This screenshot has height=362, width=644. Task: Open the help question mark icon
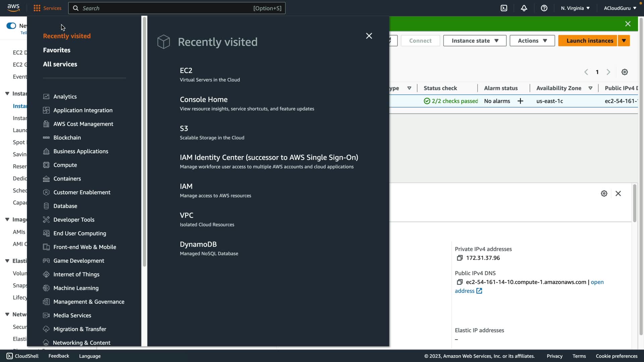[544, 8]
